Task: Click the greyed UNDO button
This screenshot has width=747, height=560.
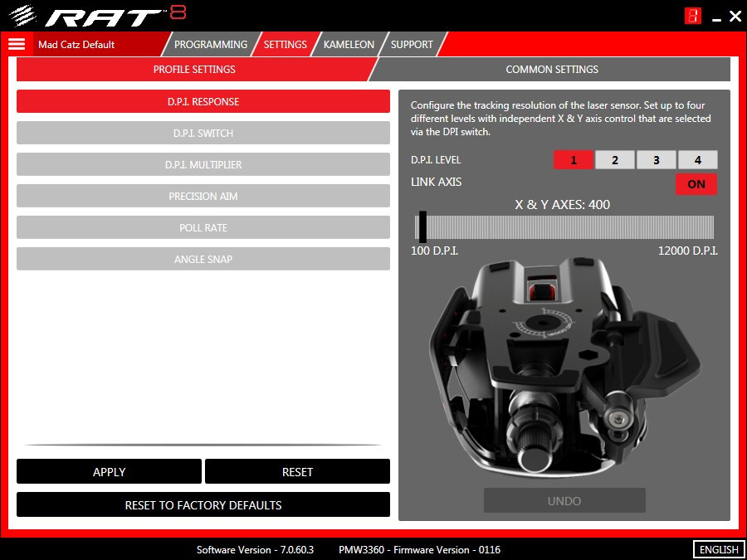Action: click(564, 500)
